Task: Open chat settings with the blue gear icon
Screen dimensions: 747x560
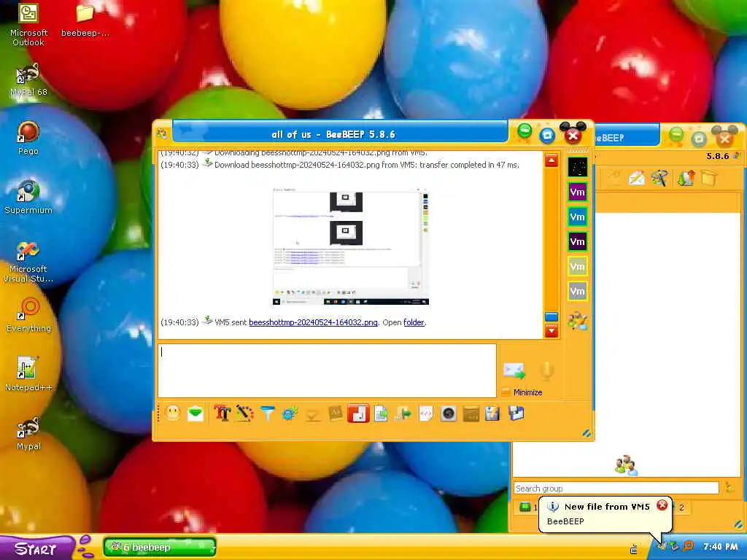Action: (x=290, y=413)
